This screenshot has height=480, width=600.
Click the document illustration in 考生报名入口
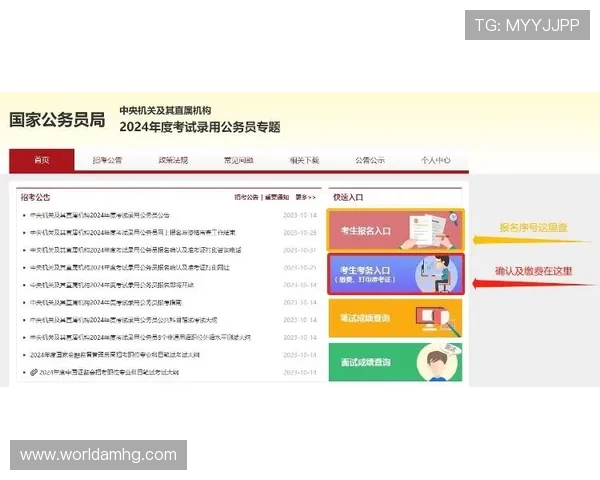(x=429, y=231)
